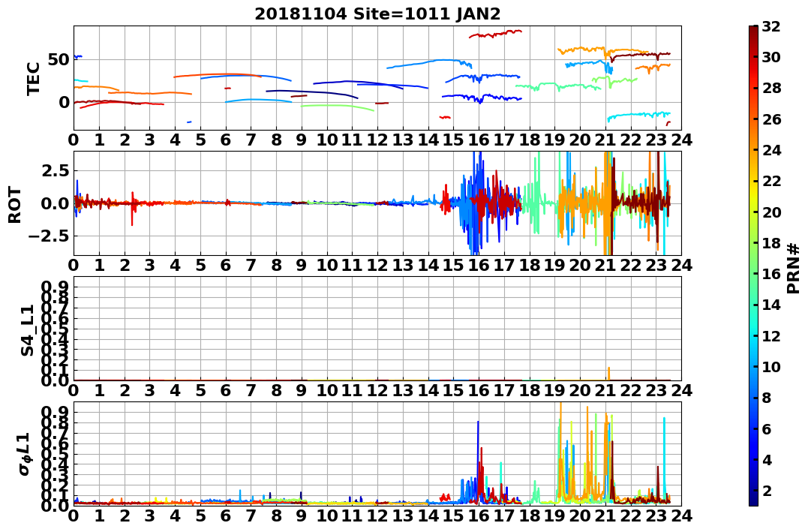Click the −2.5 tick on the ROT axis
The width and height of the screenshot is (808, 532).
pos(49,236)
